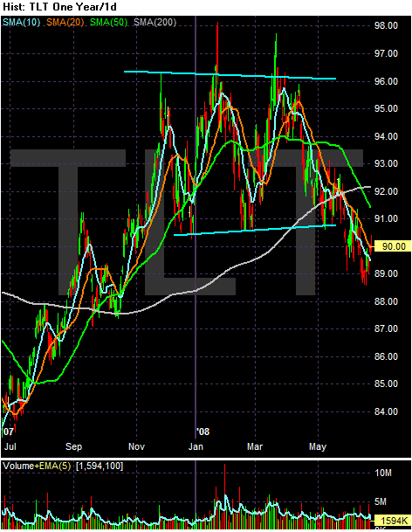This screenshot has height=532, width=412.
Task: Click the 5M volume axis label
Action: 381,501
